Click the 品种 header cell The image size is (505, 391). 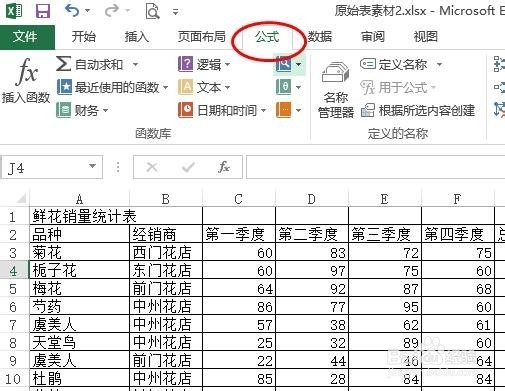[x=79, y=234]
